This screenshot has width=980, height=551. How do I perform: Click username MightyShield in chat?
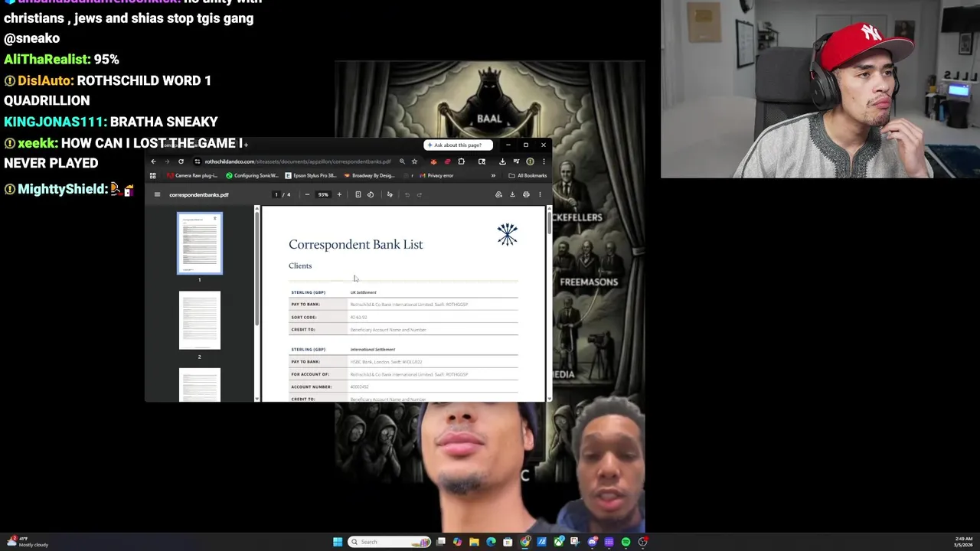tap(63, 189)
